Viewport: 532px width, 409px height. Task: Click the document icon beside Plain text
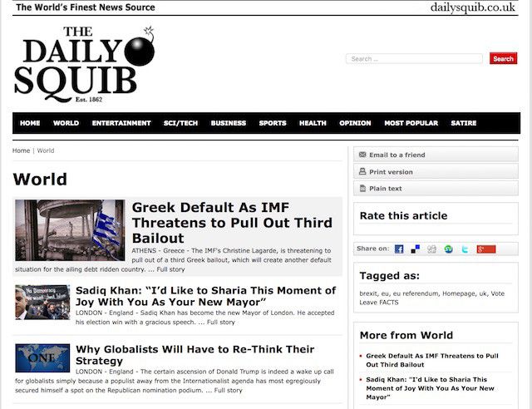pos(362,188)
